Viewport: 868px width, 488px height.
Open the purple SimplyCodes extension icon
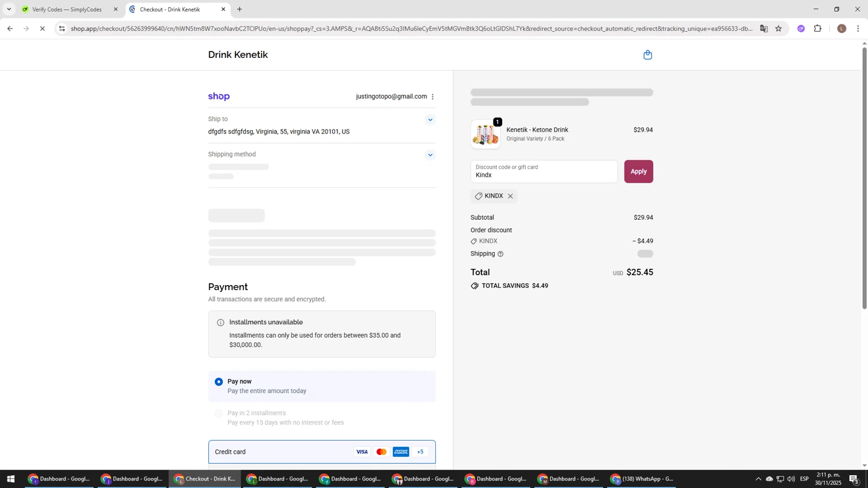[801, 28]
